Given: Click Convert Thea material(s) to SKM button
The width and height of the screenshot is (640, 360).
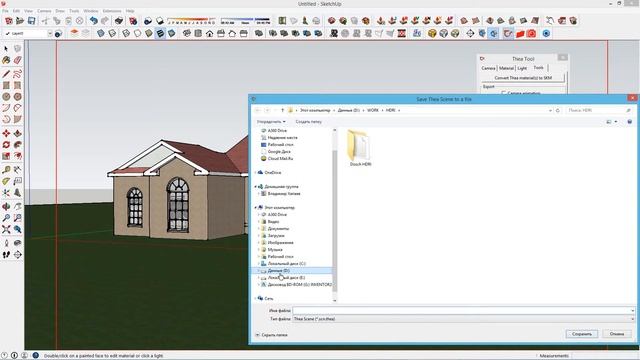Looking at the screenshot, I should (523, 78).
